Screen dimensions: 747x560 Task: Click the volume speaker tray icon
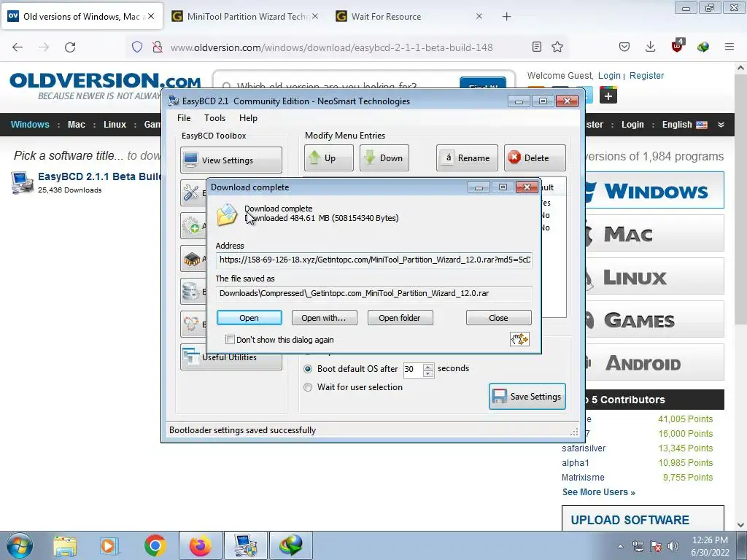[673, 546]
